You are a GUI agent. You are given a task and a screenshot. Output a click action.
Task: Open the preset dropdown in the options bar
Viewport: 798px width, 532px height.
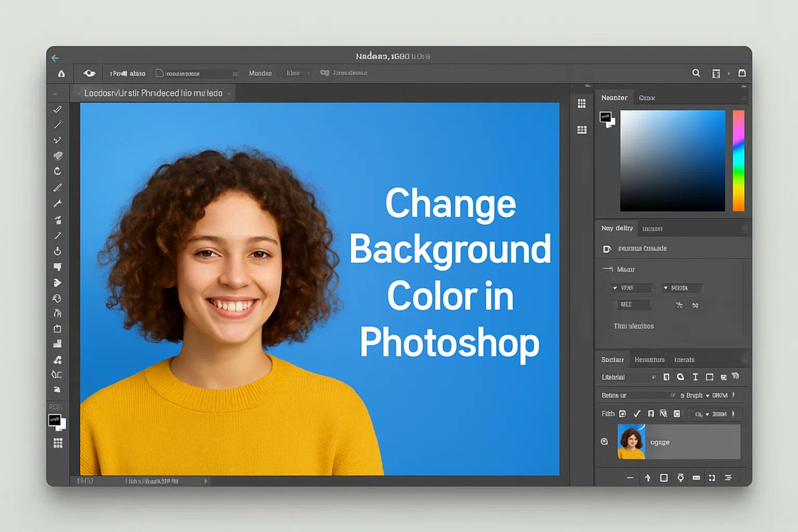point(196,74)
